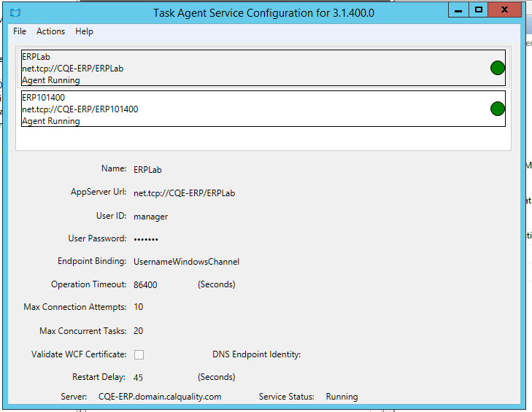Minimize the Task Agent Service Configuration window
The image size is (532, 412).
[458, 9]
